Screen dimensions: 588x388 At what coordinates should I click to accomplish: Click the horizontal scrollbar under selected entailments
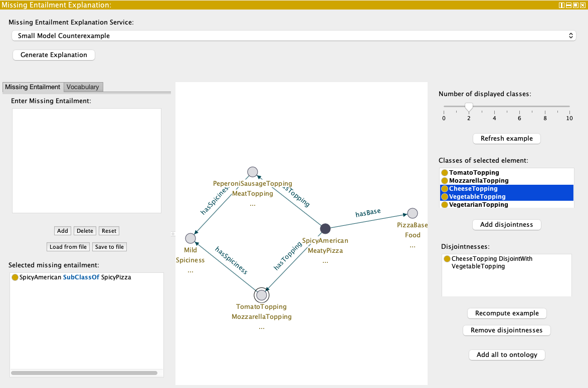(84, 373)
